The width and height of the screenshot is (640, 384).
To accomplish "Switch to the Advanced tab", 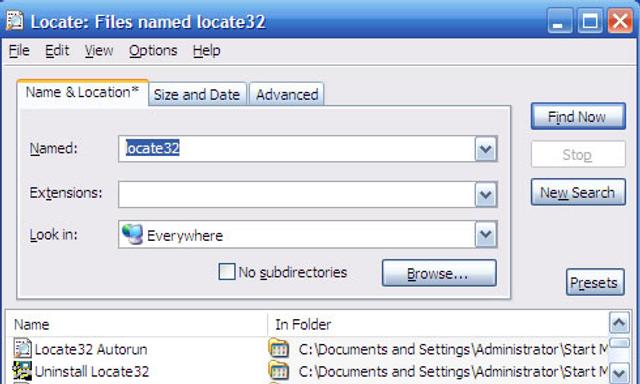I will tap(287, 94).
